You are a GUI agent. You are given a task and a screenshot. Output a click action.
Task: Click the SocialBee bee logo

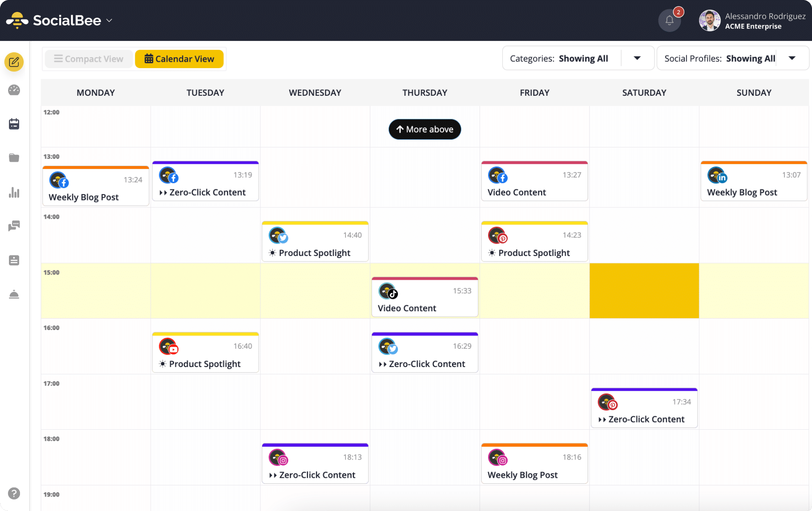(x=17, y=20)
